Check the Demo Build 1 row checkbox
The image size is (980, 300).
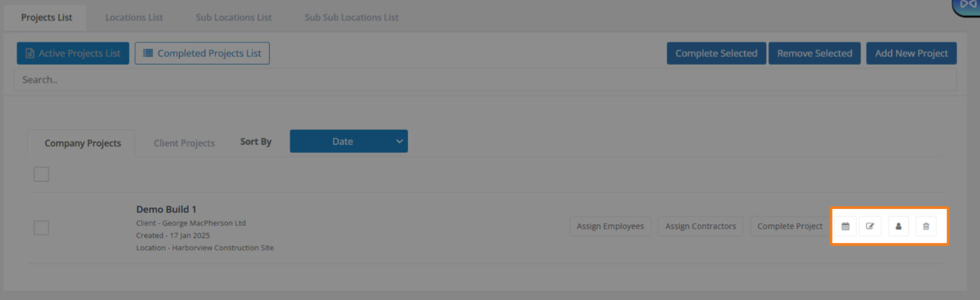[41, 228]
